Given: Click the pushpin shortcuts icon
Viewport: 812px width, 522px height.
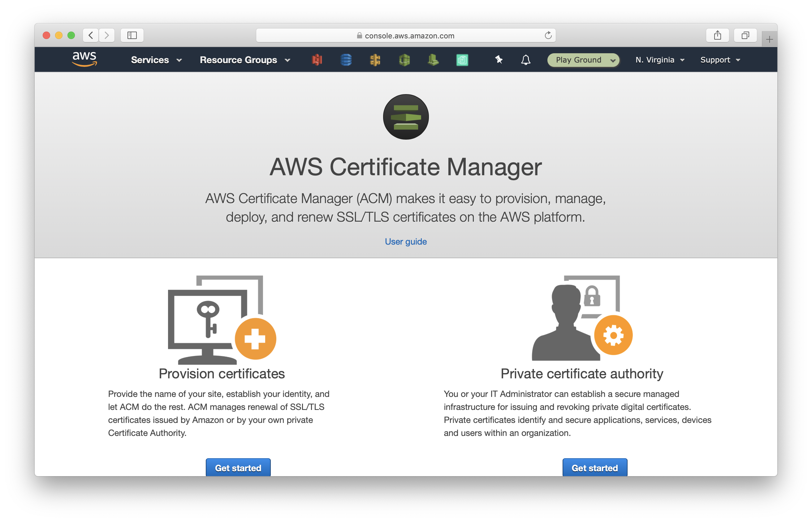Looking at the screenshot, I should 499,60.
